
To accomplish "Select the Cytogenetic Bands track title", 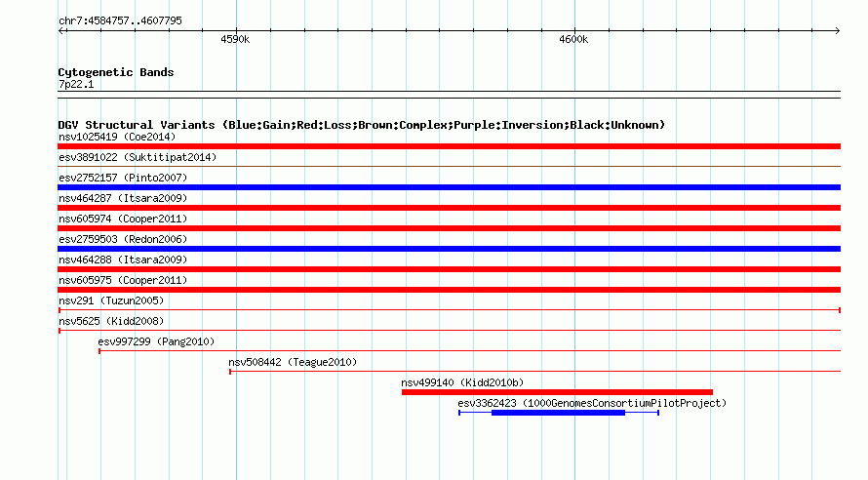I will coord(116,72).
